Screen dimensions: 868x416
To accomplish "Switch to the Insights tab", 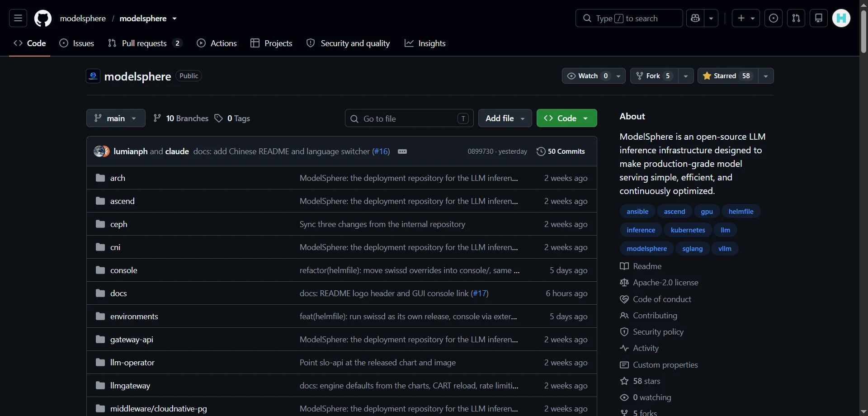I will 425,43.
